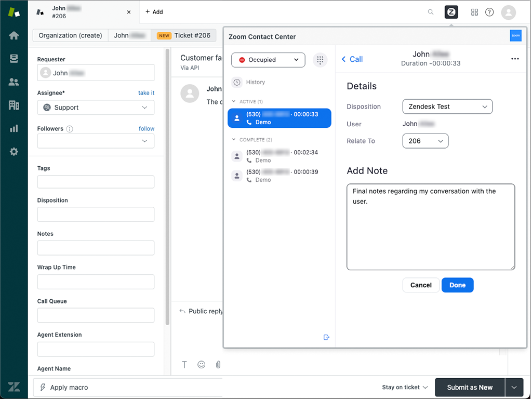This screenshot has width=532, height=399.
Task: Select the Customers icon in the sidebar
Action: (x=14, y=82)
